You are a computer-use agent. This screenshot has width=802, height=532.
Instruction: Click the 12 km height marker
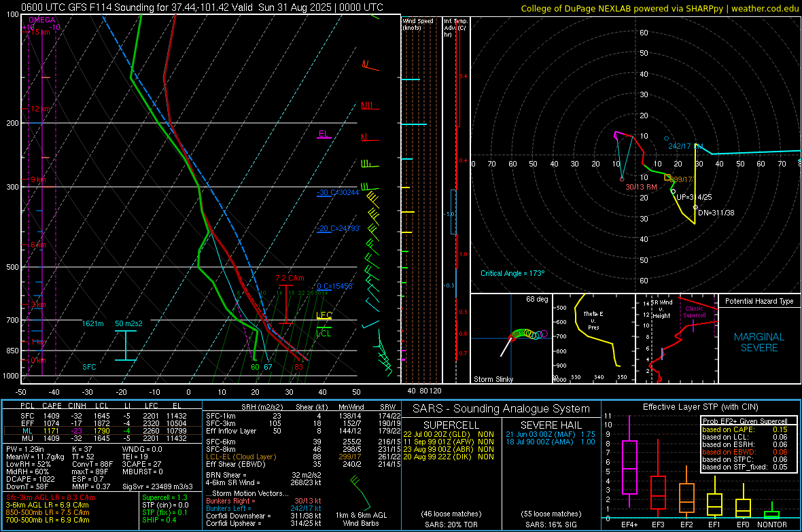coord(39,109)
